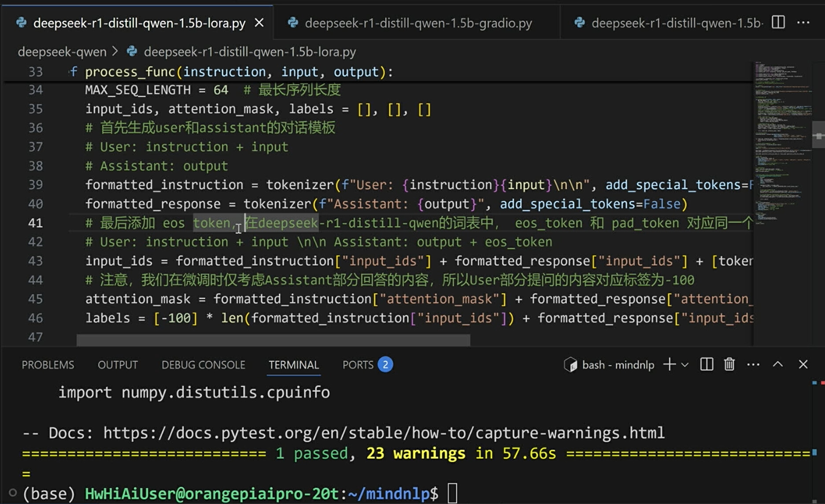
Task: Switch to the OUTPUT panel tab
Action: [118, 365]
